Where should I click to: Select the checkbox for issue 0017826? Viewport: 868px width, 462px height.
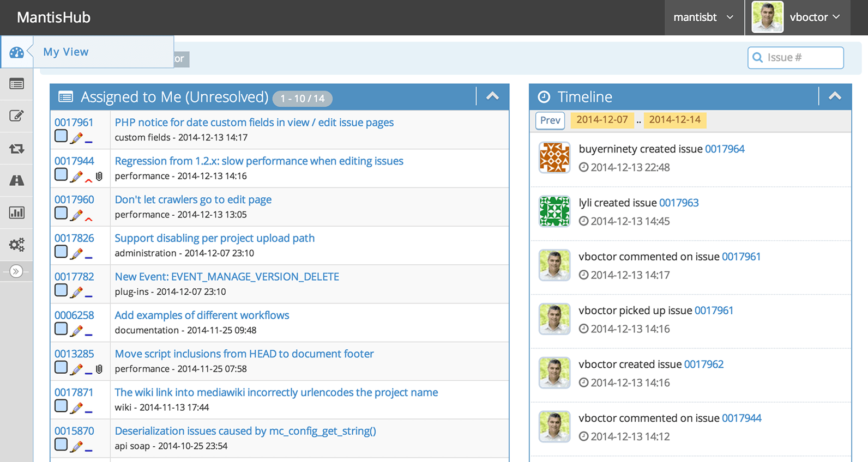point(61,252)
